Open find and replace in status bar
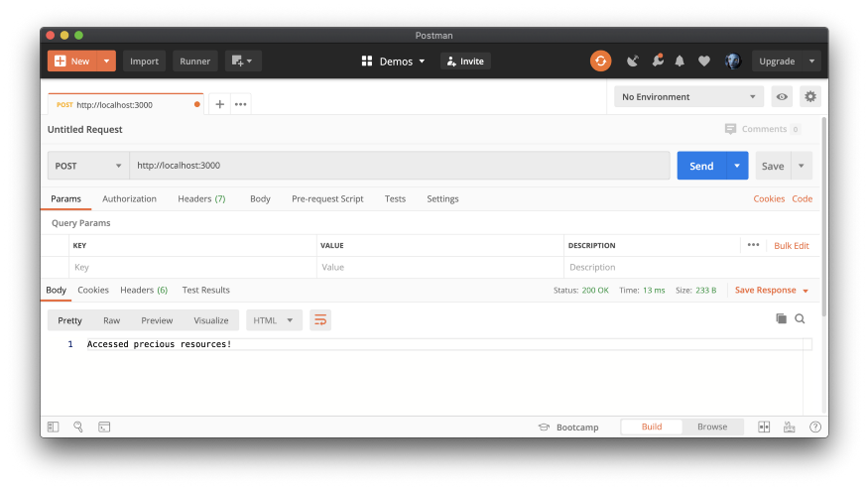The width and height of the screenshot is (868, 490). tap(78, 427)
